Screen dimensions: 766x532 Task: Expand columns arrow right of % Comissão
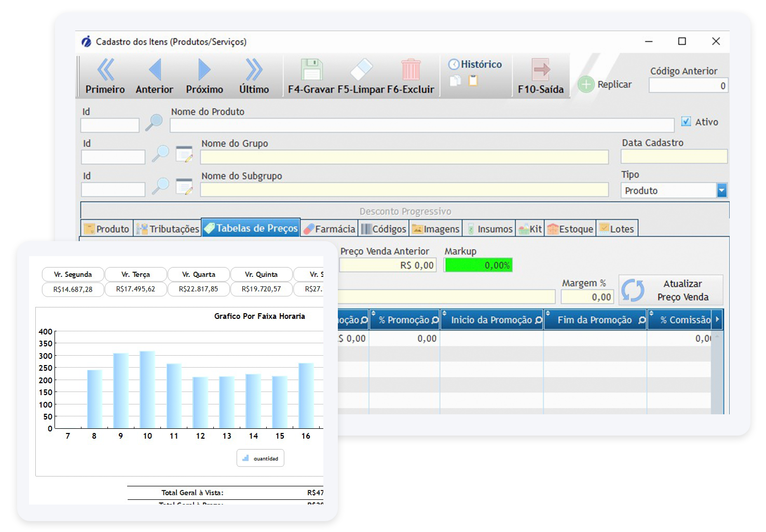click(718, 319)
